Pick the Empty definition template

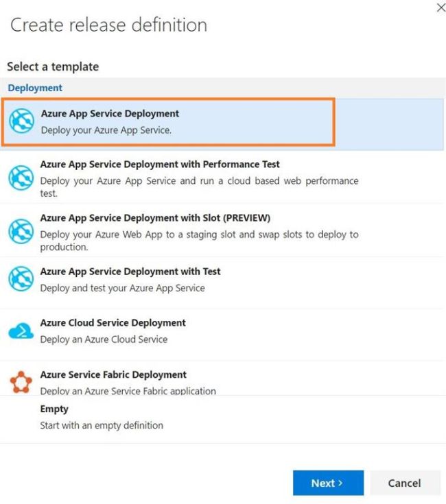[55, 409]
